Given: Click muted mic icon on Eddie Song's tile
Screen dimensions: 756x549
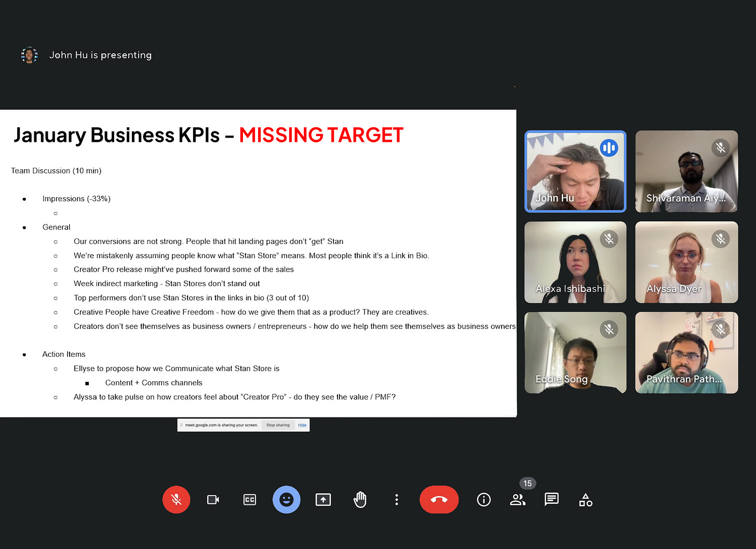Looking at the screenshot, I should click(609, 329).
